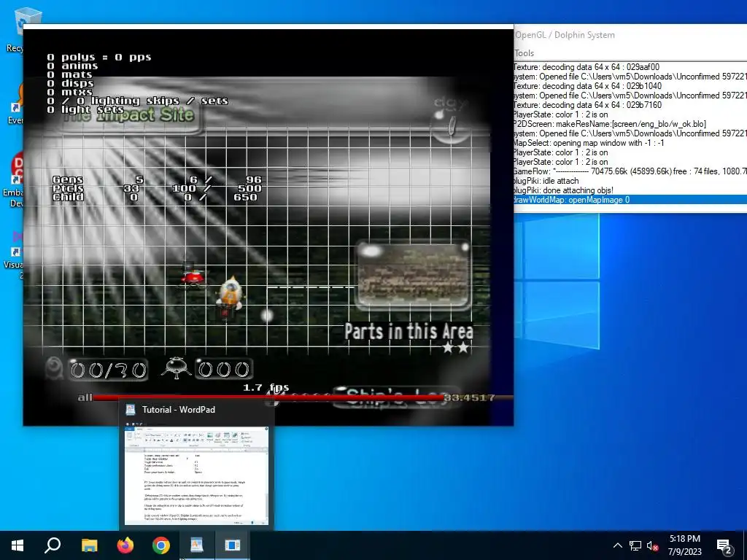Click the 'The Impact Site' area title
Image resolution: width=747 pixels, height=560 pixels.
[x=130, y=114]
